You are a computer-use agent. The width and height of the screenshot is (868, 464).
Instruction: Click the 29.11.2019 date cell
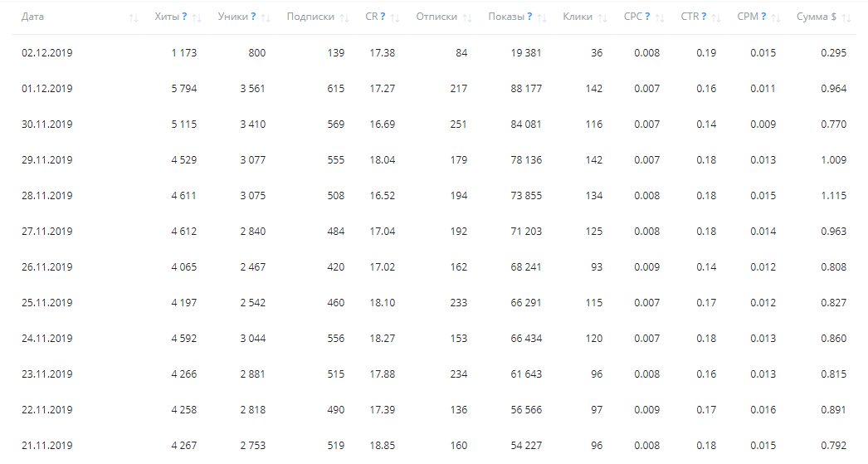47,160
